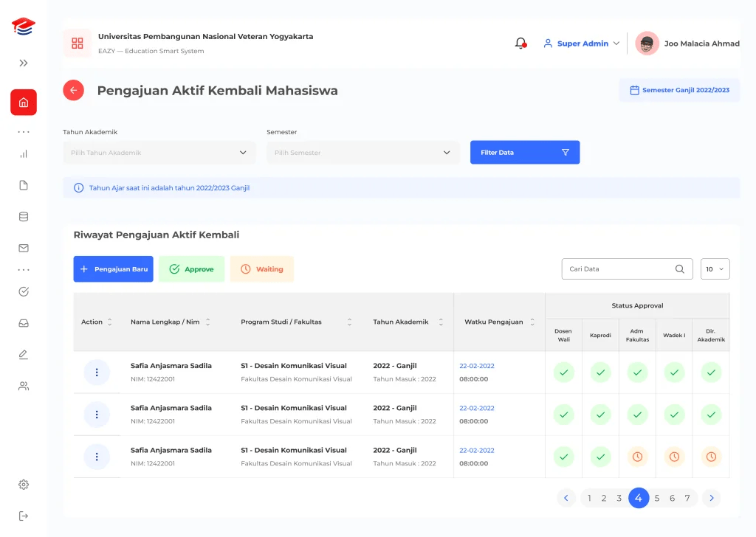Click info icon in Tahun Ajar banner
Screen dimensions: 756x537
78,188
